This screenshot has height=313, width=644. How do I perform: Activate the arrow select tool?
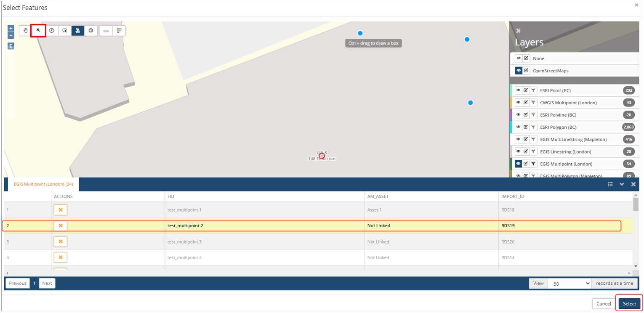point(38,30)
